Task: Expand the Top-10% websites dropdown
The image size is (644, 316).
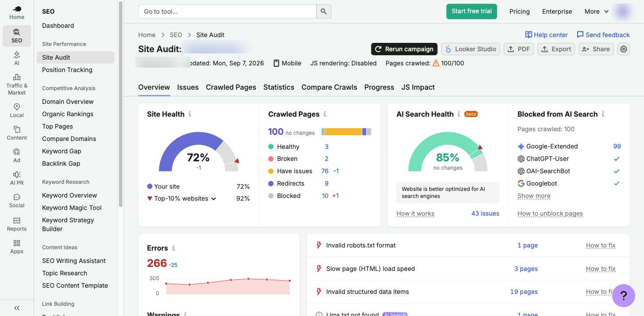Action: [x=185, y=198]
